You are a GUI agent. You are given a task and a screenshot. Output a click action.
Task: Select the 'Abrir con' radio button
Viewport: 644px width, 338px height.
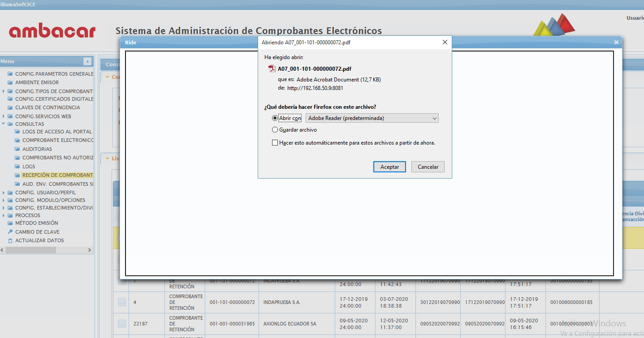click(275, 118)
